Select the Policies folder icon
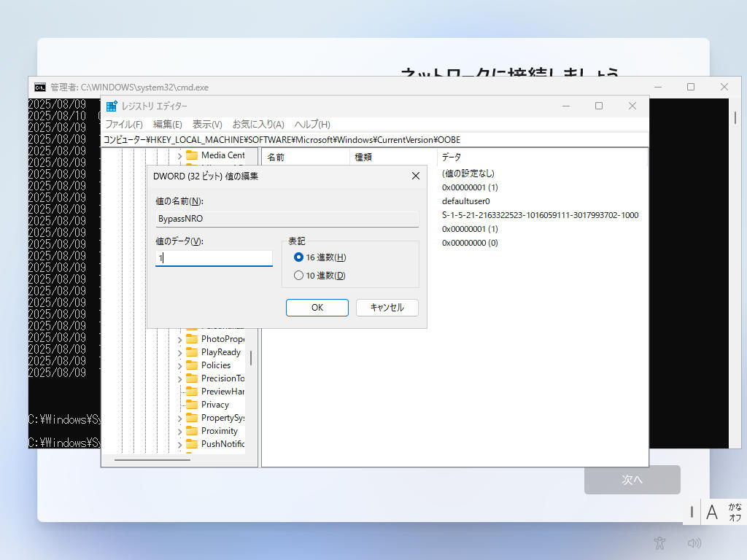747x560 pixels. click(192, 365)
